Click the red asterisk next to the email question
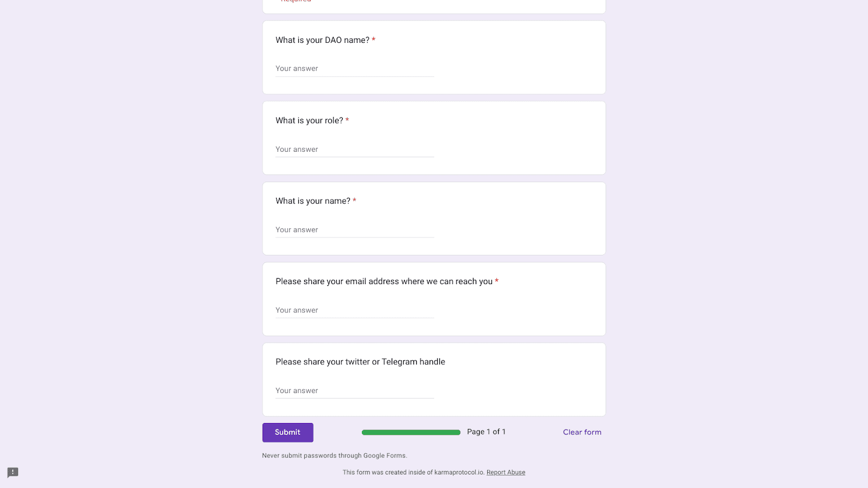This screenshot has height=488, width=868. [x=497, y=281]
